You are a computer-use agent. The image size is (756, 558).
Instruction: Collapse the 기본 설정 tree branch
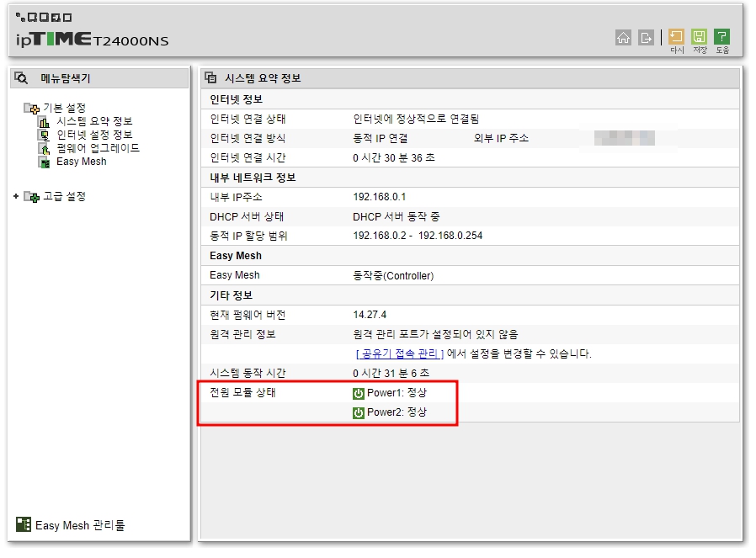[x=29, y=108]
